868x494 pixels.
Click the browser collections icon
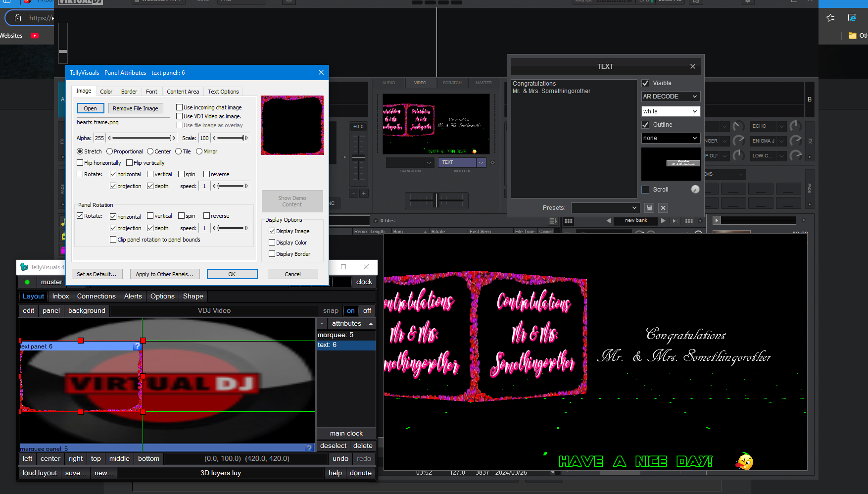tap(852, 18)
